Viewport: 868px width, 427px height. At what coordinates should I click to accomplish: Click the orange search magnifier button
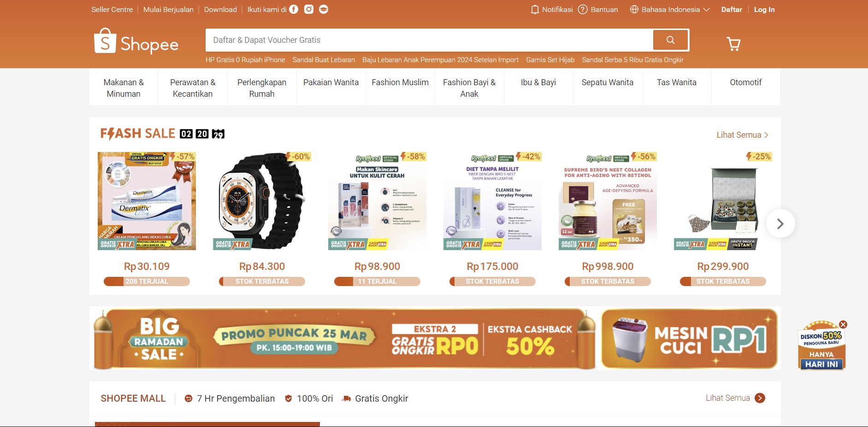[x=670, y=40]
